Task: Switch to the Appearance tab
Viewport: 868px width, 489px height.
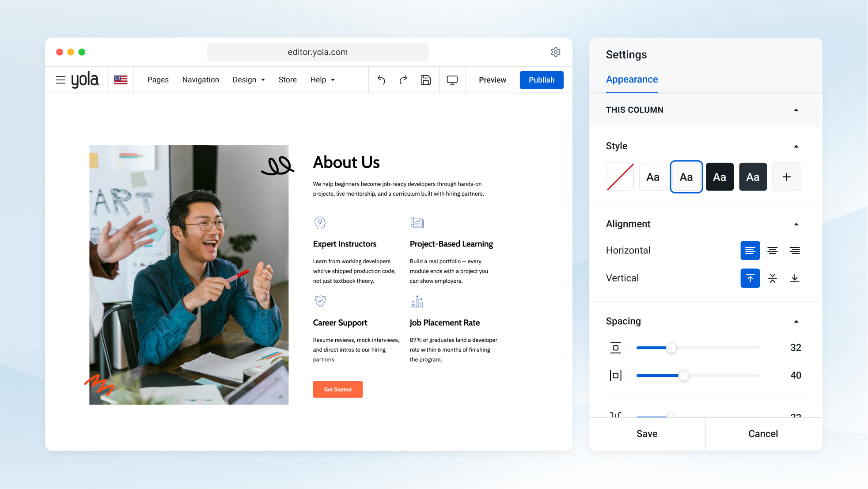Action: tap(632, 80)
